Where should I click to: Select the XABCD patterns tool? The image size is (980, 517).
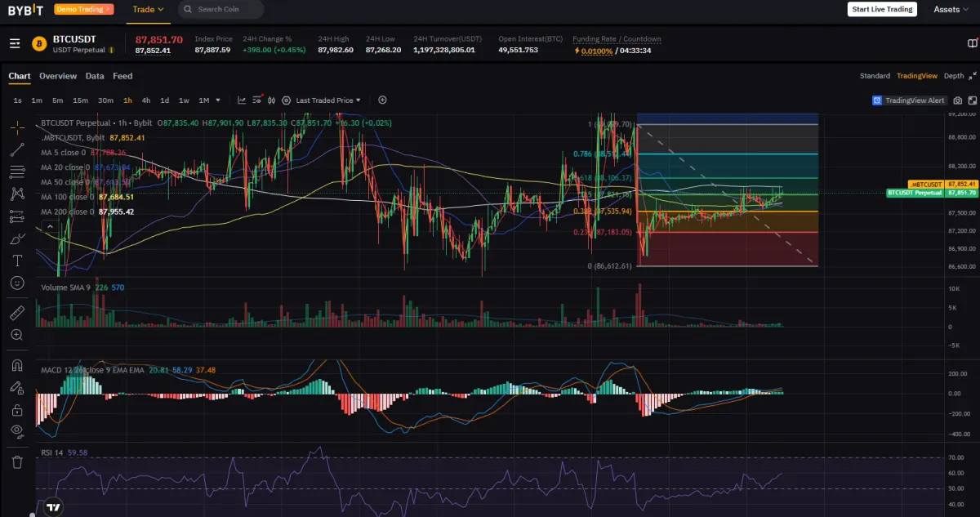pos(17,194)
